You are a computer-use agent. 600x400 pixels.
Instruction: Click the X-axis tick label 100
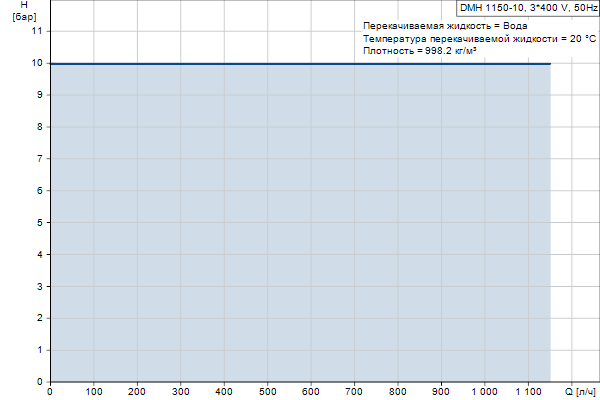pyautogui.click(x=94, y=391)
